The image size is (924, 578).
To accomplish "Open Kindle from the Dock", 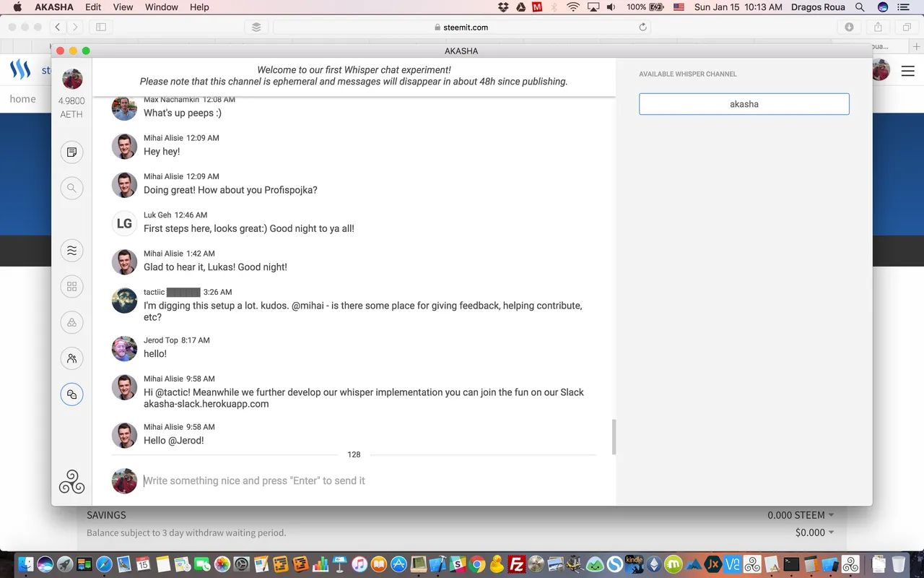I will tap(635, 564).
